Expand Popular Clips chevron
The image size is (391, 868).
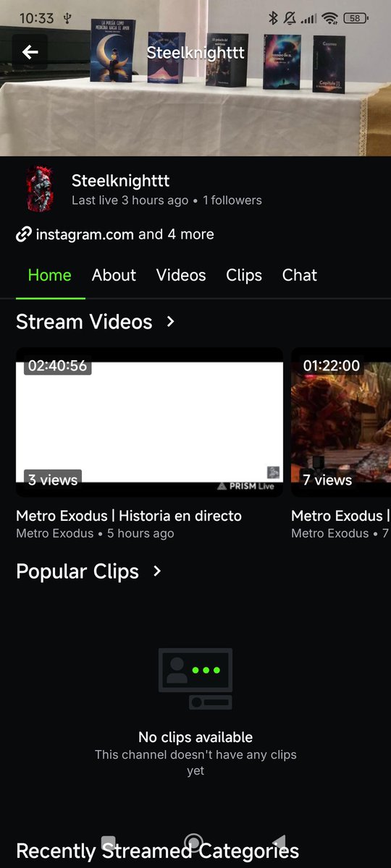click(157, 571)
